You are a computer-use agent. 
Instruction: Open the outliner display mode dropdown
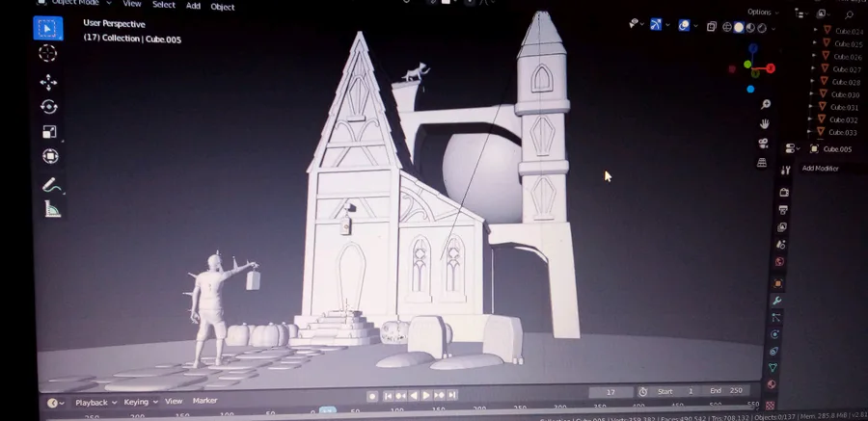click(x=824, y=13)
